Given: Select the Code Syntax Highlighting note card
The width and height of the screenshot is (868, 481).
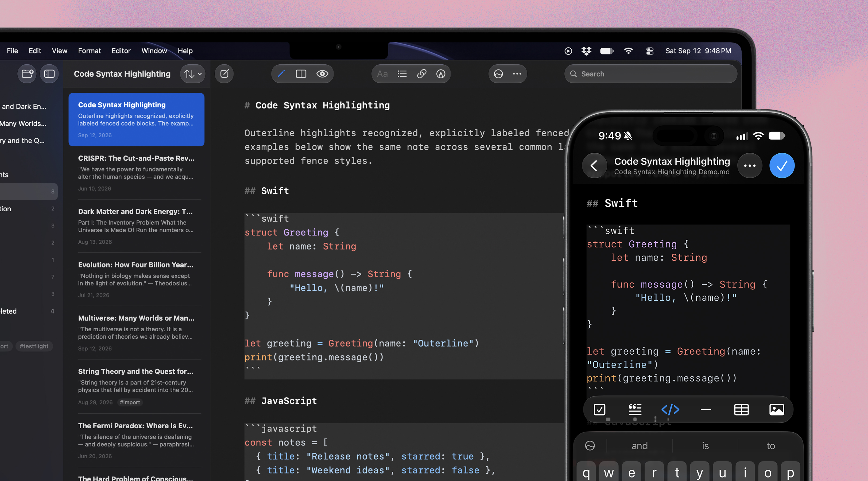Looking at the screenshot, I should click(137, 119).
